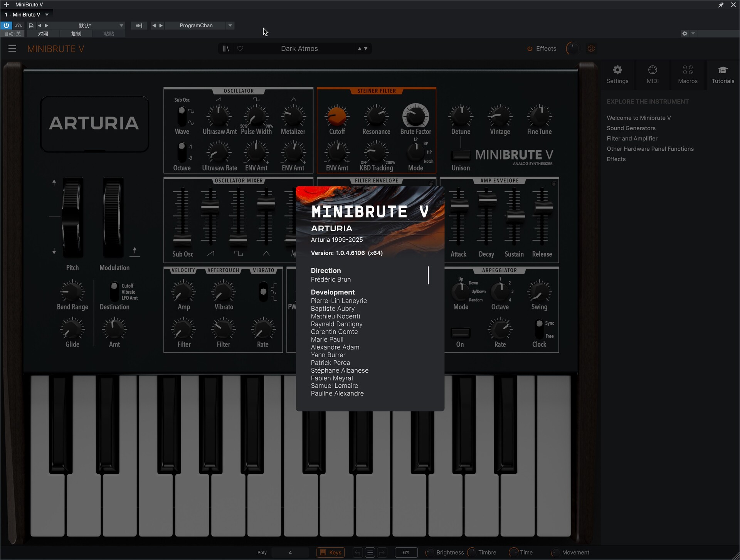Open Sound Generators tutorial

(631, 128)
